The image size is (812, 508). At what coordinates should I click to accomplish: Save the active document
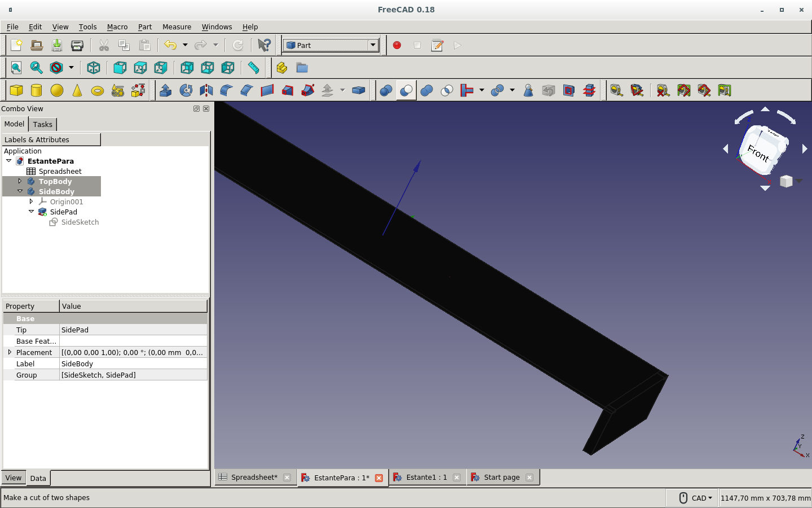[57, 45]
